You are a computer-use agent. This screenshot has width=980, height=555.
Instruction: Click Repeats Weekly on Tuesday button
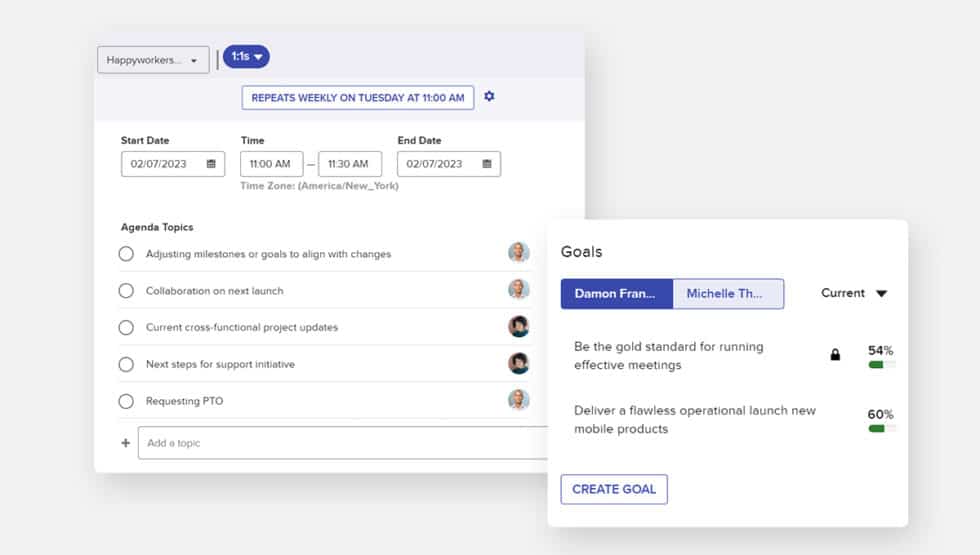pos(358,98)
